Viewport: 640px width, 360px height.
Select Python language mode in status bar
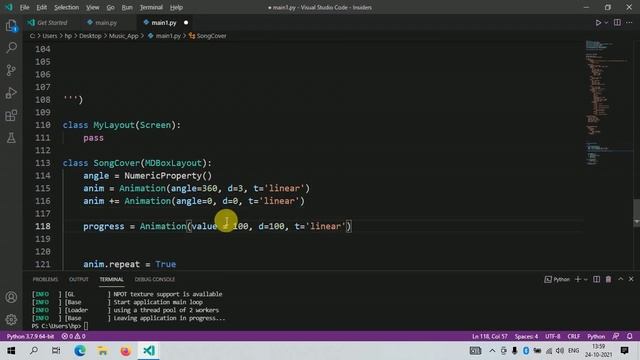pyautogui.click(x=596, y=336)
